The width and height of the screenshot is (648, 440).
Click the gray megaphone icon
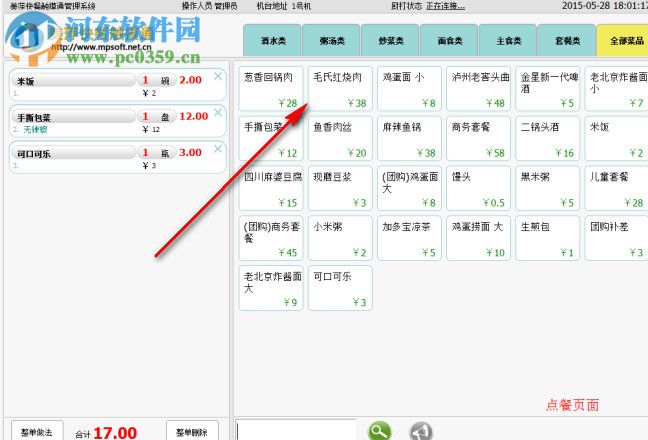click(x=421, y=432)
